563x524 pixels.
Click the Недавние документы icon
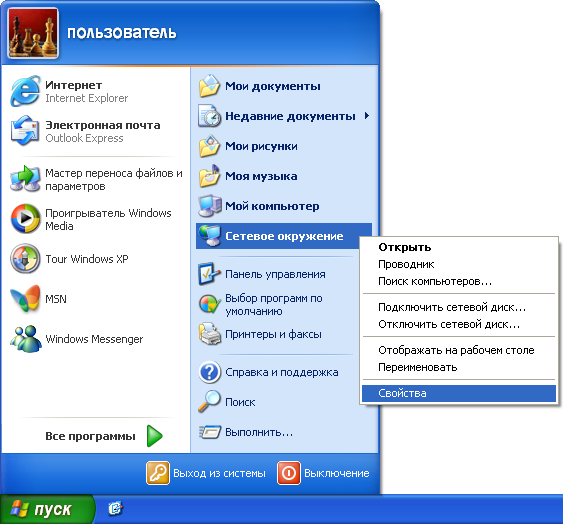tap(209, 116)
